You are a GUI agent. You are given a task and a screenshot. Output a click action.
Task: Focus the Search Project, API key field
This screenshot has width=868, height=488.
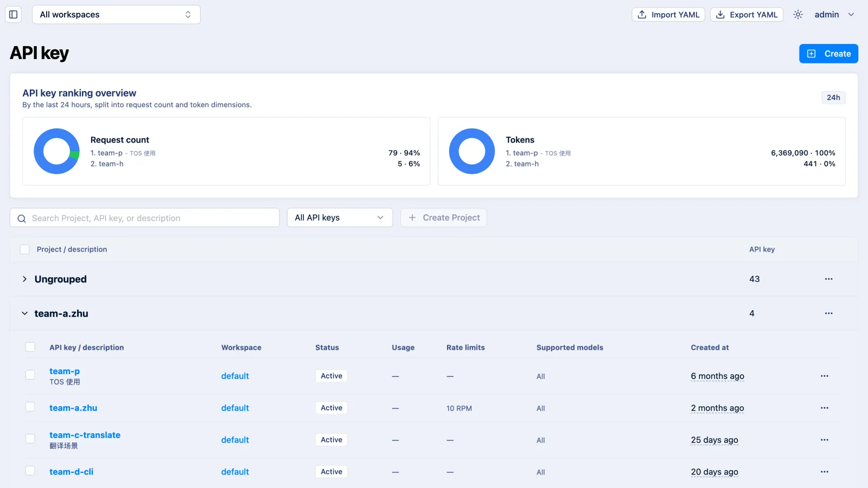tap(145, 218)
